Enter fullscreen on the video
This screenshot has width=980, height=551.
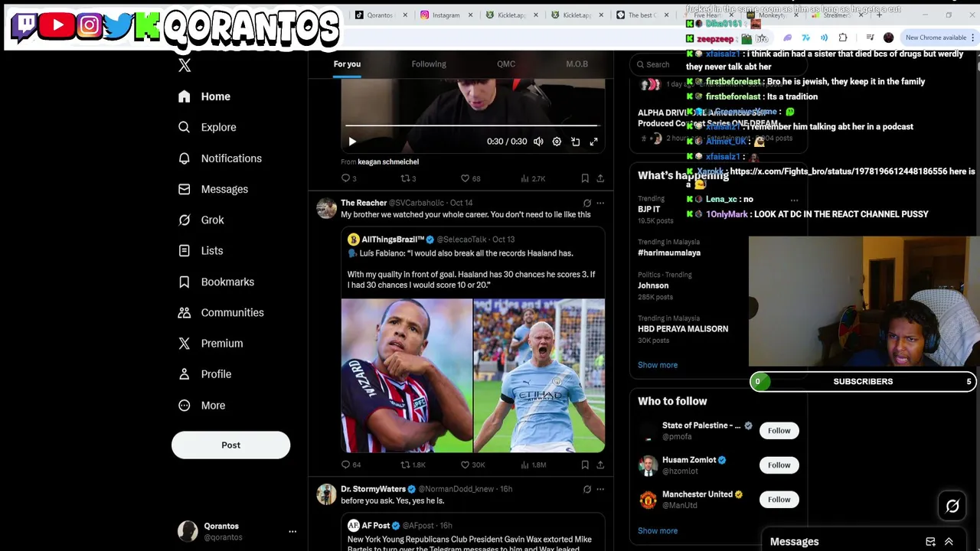[593, 142]
